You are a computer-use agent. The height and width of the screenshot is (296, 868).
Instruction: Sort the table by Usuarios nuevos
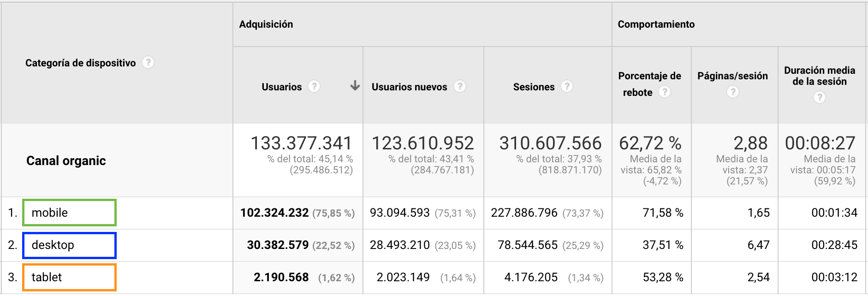coord(409,86)
